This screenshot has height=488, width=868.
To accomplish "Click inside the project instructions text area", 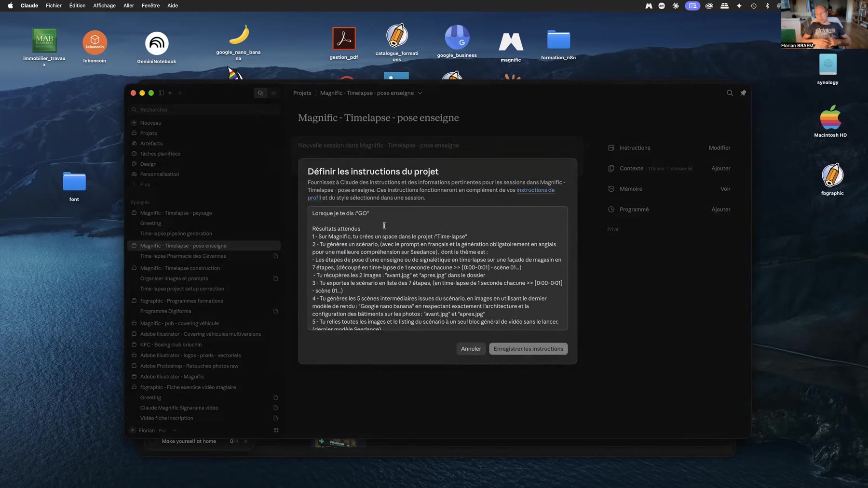I will pyautogui.click(x=437, y=268).
